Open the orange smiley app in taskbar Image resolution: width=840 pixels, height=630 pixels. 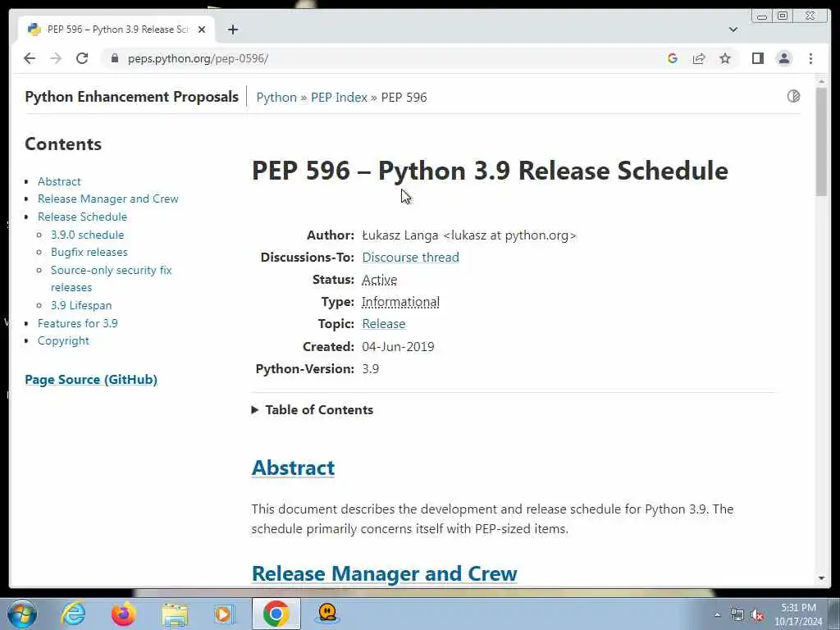click(x=326, y=614)
